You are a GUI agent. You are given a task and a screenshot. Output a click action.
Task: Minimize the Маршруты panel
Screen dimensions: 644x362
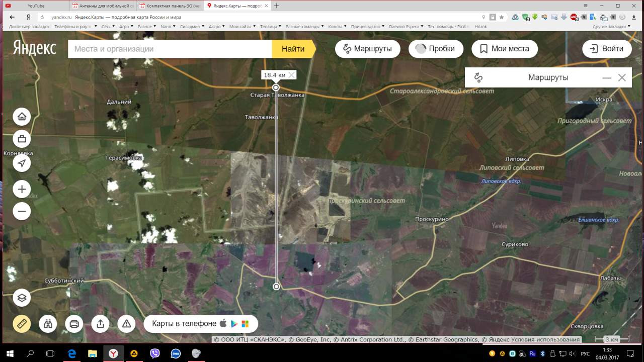[607, 77]
